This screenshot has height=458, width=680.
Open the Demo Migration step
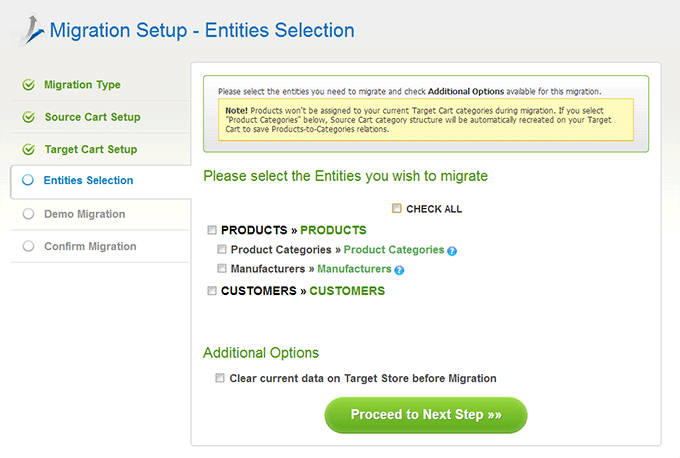pos(85,214)
